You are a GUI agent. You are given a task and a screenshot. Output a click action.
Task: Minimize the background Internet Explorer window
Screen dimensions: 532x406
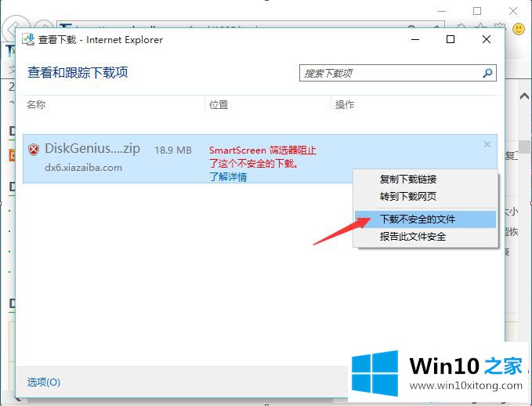[442, 11]
